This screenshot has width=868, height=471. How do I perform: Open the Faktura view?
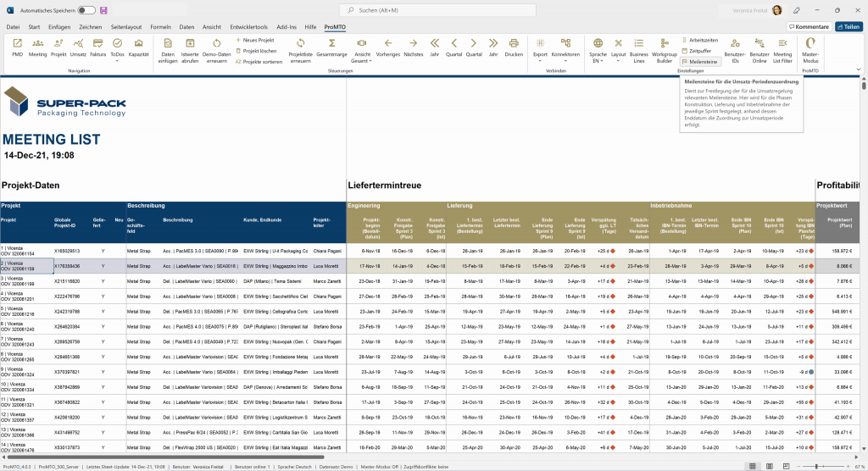98,47
